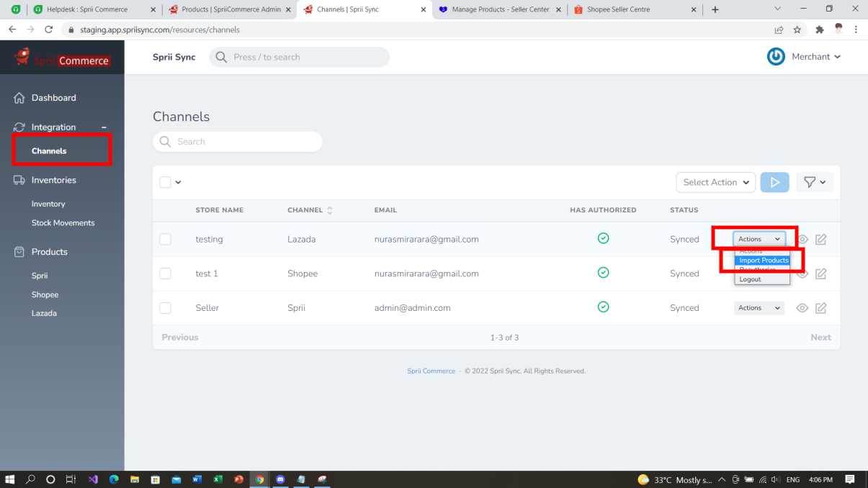868x488 pixels.
Task: Go back in browser history
Action: pyautogui.click(x=12, y=30)
